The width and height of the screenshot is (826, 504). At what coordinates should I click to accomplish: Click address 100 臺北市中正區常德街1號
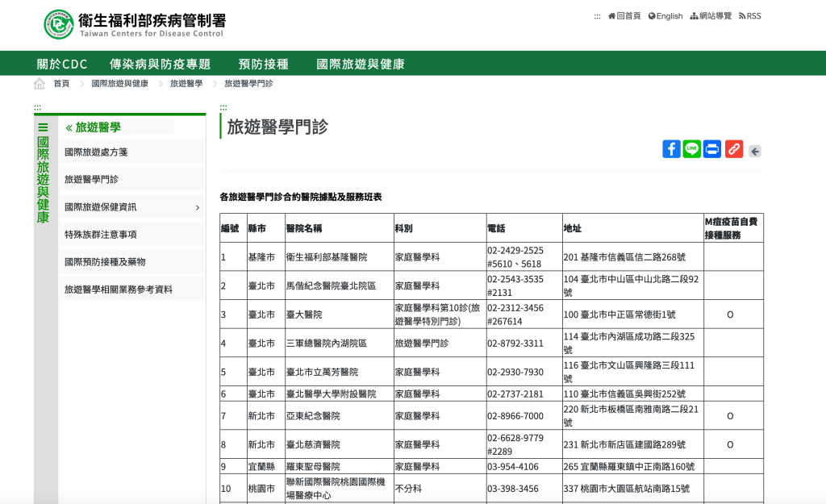pos(619,314)
